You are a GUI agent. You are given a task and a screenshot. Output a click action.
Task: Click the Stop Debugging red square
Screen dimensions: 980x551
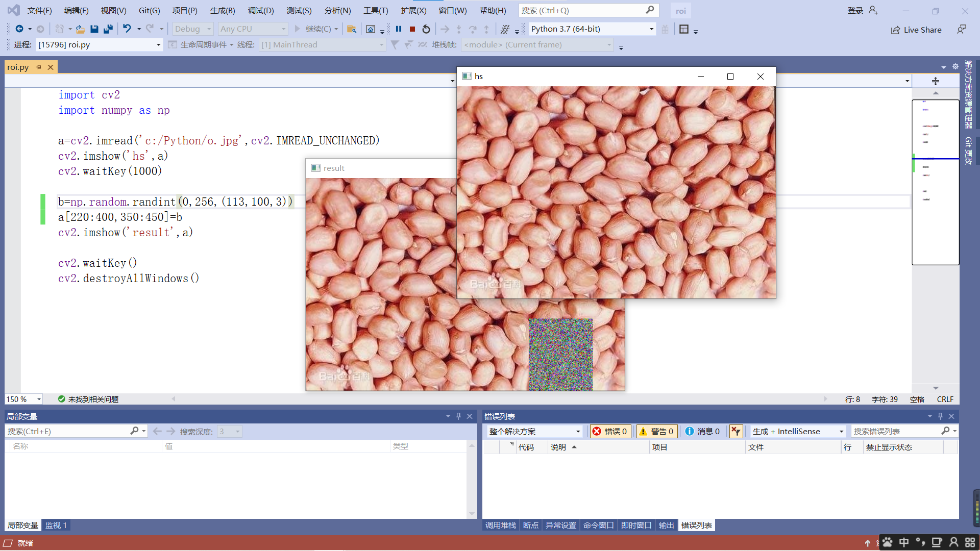point(412,29)
